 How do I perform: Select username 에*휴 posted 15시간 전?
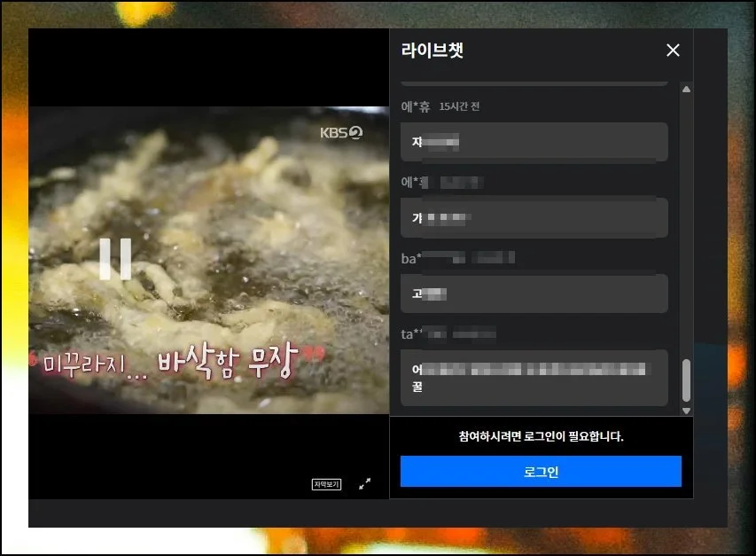click(417, 106)
